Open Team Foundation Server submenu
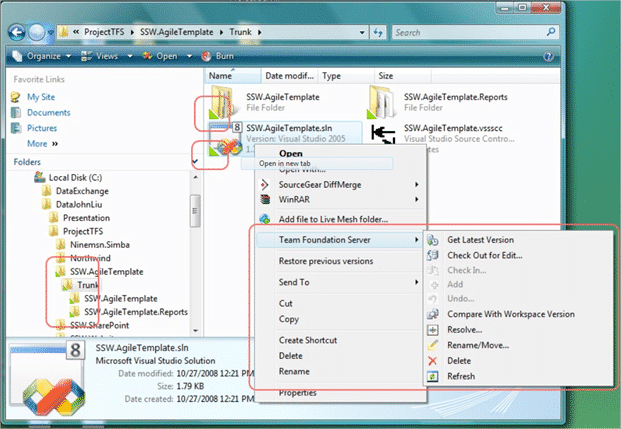This screenshot has width=621, height=429. tap(340, 240)
